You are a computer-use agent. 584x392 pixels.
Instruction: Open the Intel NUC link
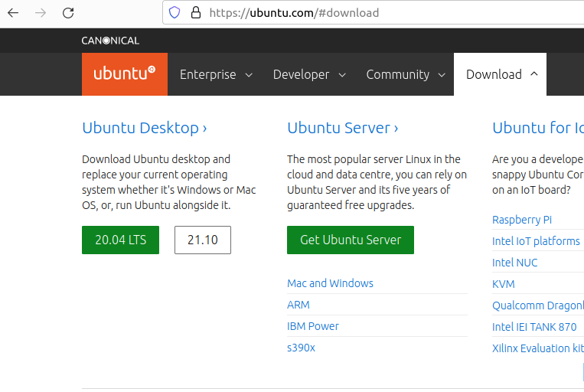514,263
